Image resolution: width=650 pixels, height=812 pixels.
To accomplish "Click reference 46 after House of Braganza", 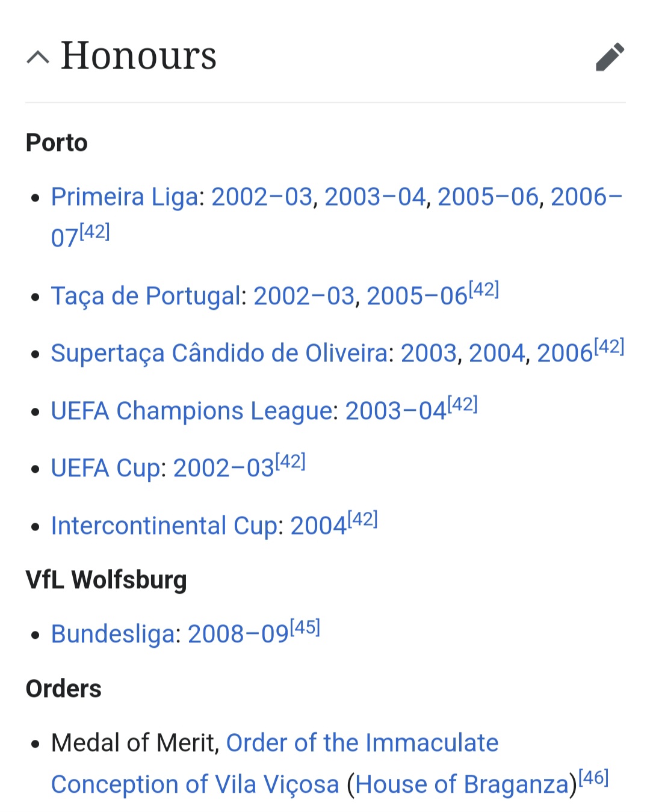I will click(593, 778).
